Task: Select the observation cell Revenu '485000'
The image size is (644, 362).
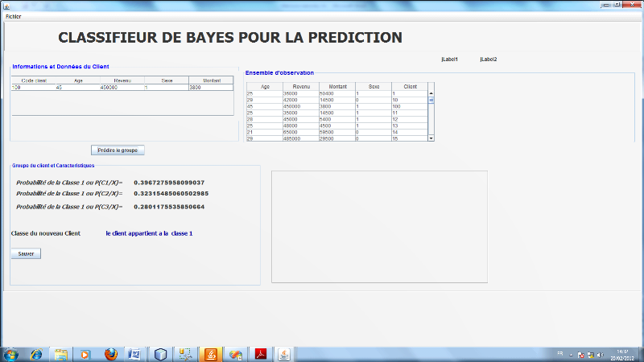Action: [x=301, y=138]
